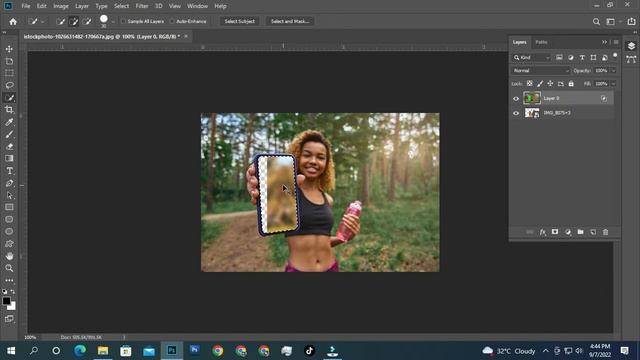The image size is (640, 360).
Task: Add a layer style with fx icon
Action: pos(542,232)
